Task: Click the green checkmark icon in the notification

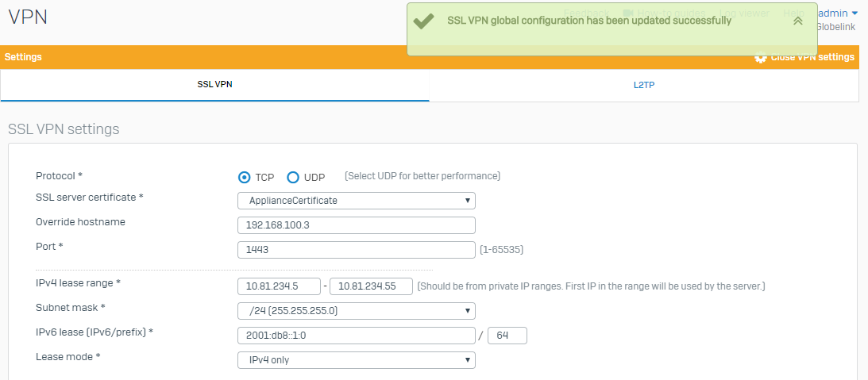Action: coord(423,21)
